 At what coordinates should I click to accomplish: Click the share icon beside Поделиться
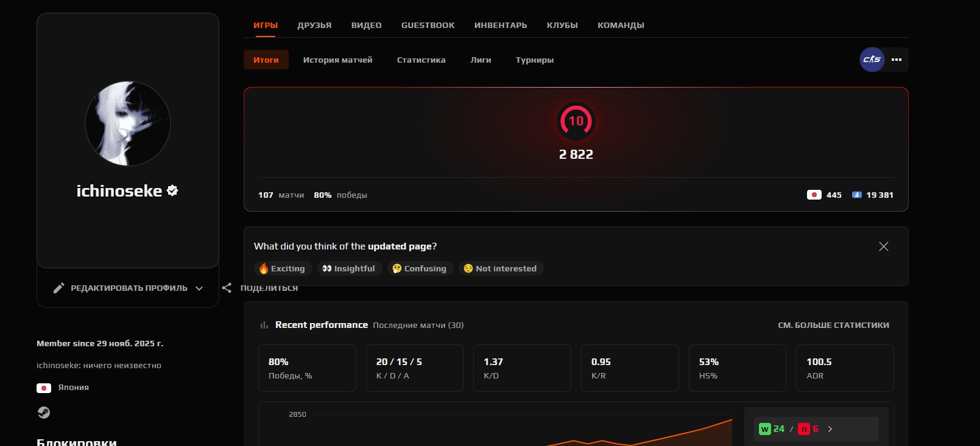[x=227, y=288]
